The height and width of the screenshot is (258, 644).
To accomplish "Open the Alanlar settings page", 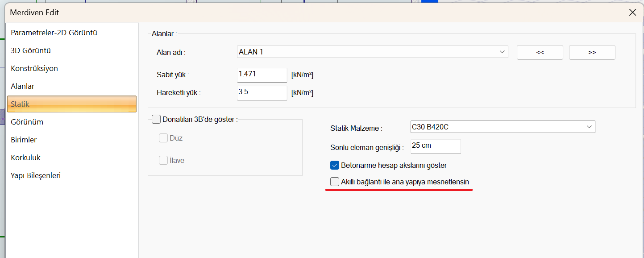I will 23,86.
